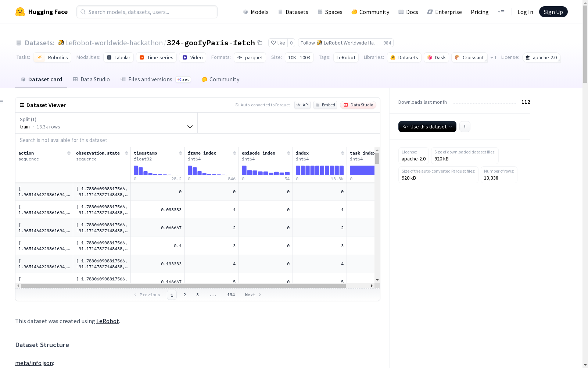The image size is (588, 368).
Task: Switch to the Data Studio tab
Action: 91,79
